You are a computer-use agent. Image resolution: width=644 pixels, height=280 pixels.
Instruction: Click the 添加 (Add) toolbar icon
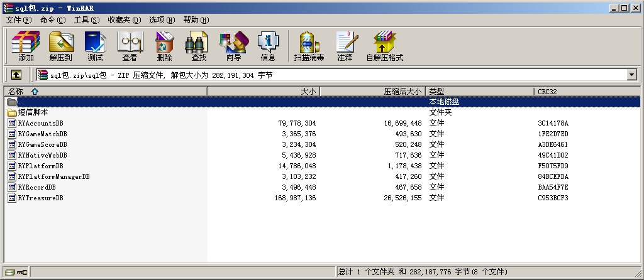click(x=26, y=46)
